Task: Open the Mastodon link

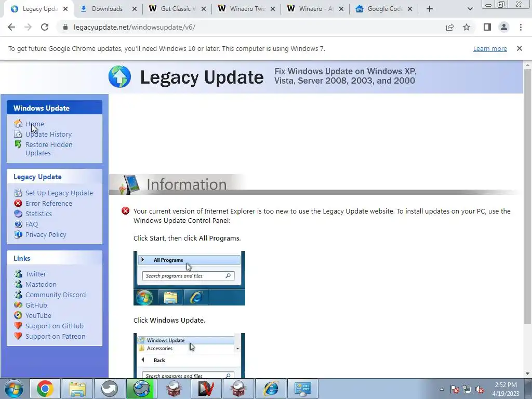Action: coord(41,284)
